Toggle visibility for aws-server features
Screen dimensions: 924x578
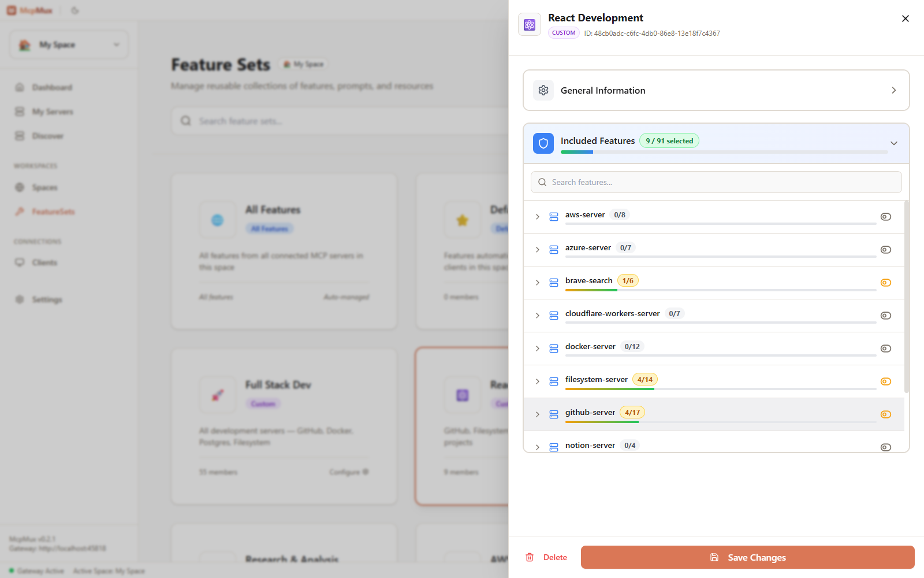[885, 217]
